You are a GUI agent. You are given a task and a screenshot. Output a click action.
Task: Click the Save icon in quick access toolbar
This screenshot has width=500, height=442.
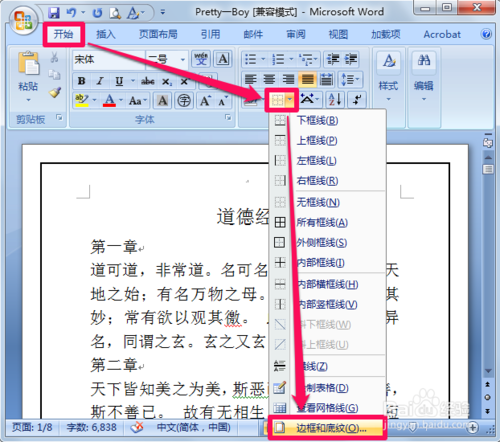54,13
